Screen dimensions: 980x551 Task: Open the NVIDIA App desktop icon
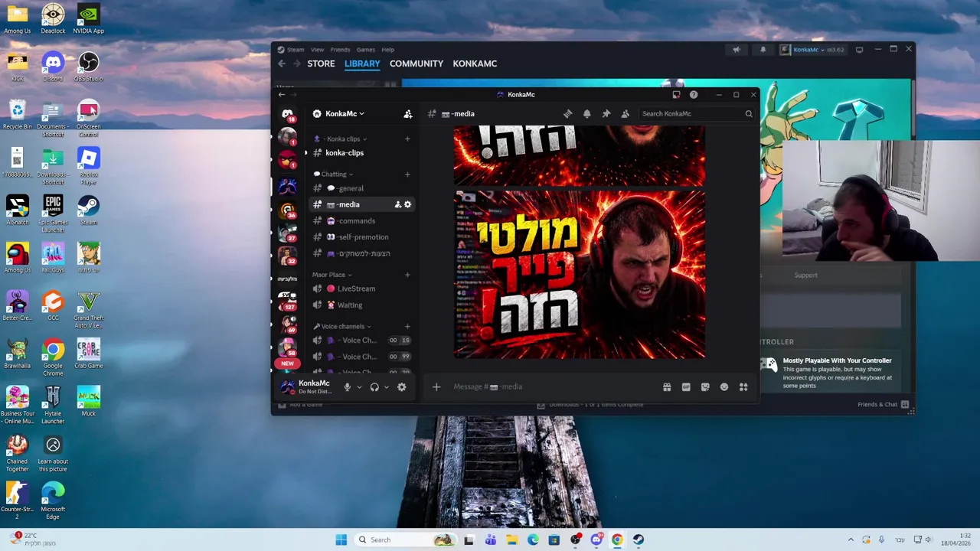click(88, 19)
